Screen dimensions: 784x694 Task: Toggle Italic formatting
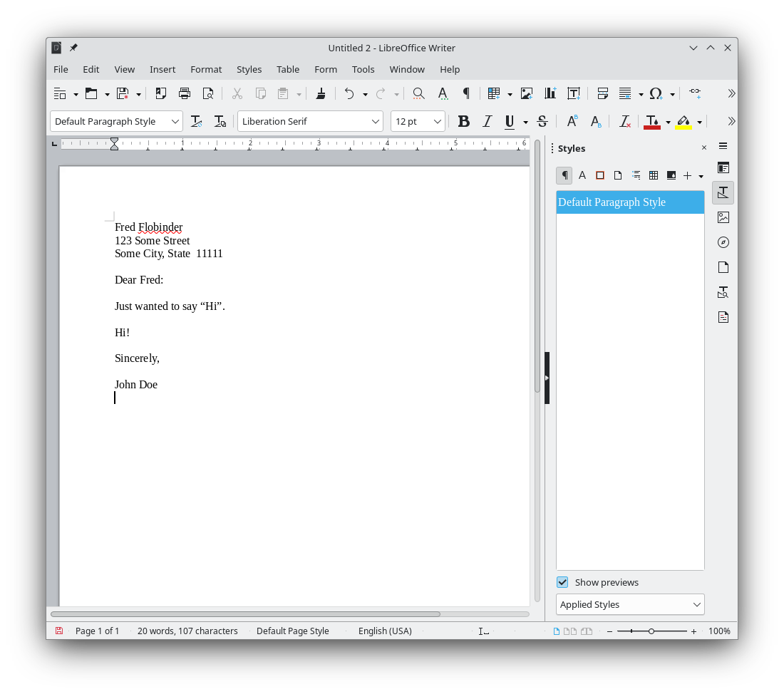[488, 121]
